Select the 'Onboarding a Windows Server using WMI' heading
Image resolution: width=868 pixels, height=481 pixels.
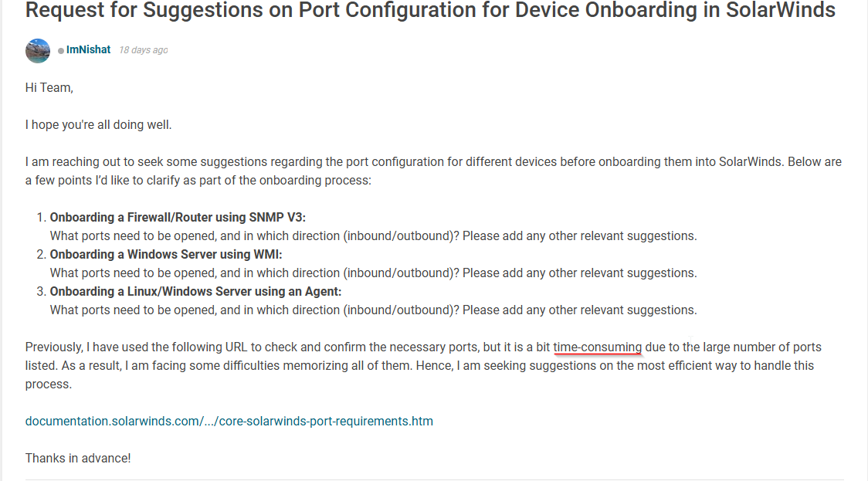166,255
